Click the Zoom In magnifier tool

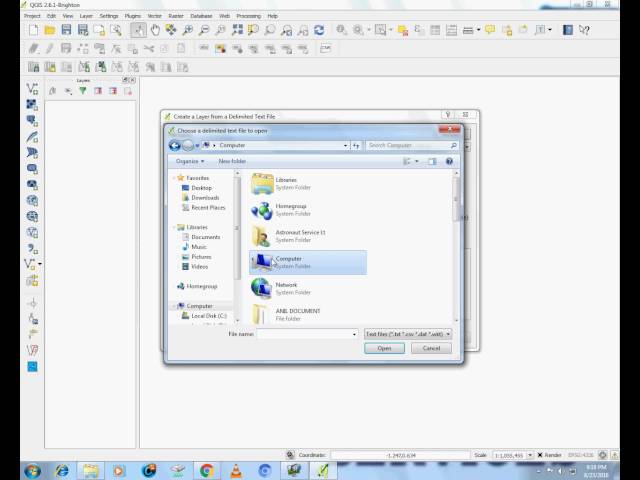click(x=187, y=30)
